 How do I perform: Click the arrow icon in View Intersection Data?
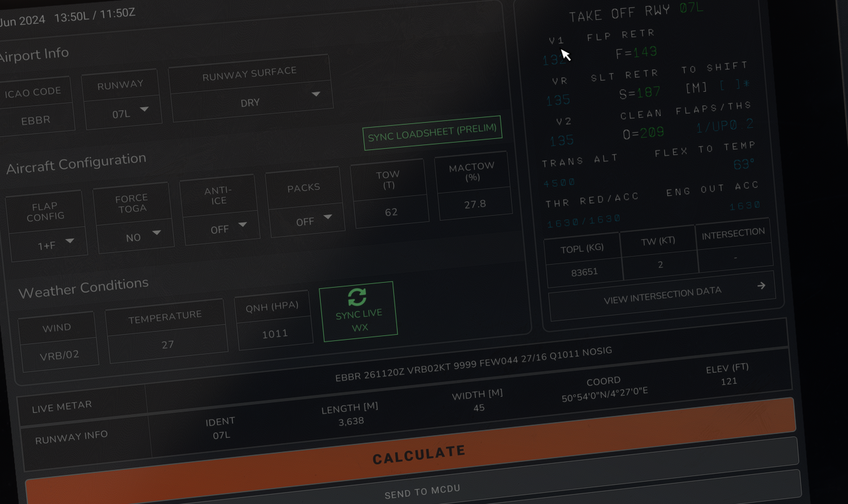tap(761, 285)
